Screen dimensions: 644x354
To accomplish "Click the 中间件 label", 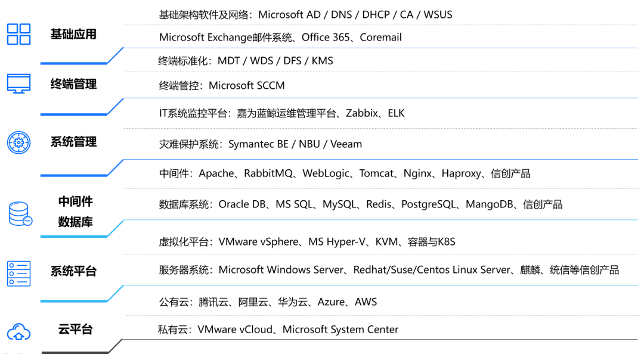I will (76, 201).
